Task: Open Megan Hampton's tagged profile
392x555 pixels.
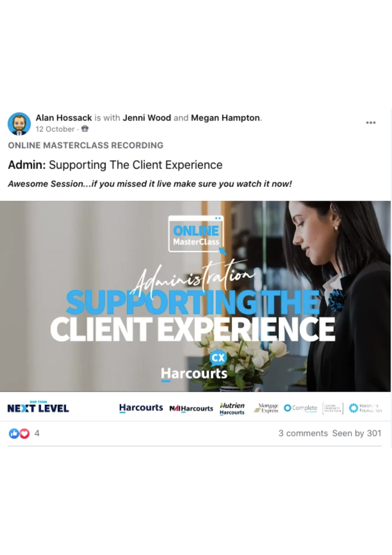Action: pyautogui.click(x=225, y=118)
